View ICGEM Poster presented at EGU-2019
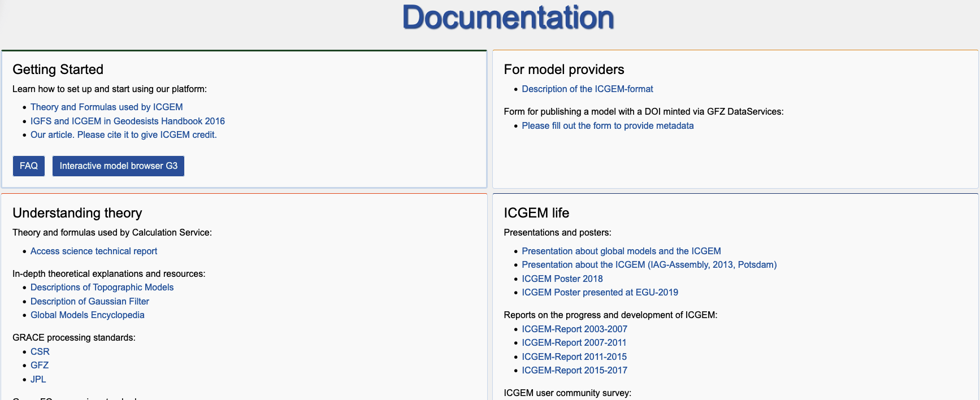The image size is (980, 400). [600, 293]
